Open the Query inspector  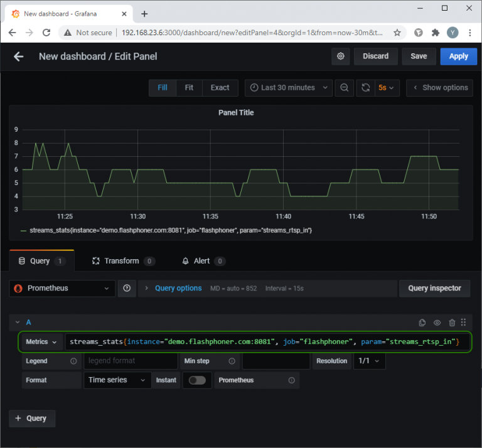pos(434,288)
